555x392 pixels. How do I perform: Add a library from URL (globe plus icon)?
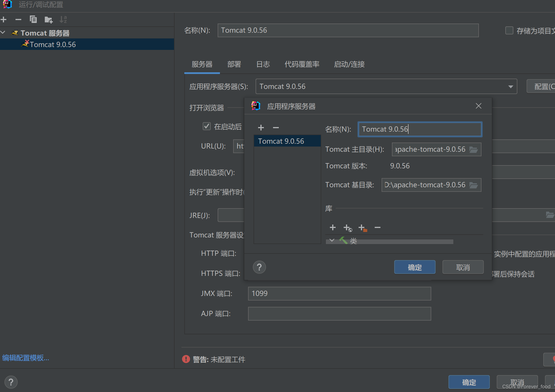[x=348, y=228]
